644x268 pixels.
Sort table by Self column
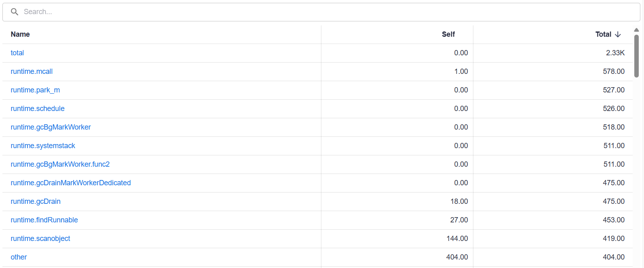pos(448,35)
